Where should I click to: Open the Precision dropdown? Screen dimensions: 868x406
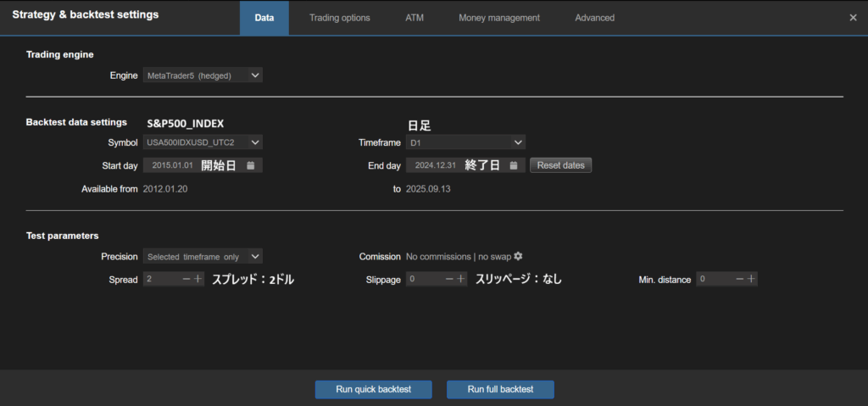(x=203, y=256)
